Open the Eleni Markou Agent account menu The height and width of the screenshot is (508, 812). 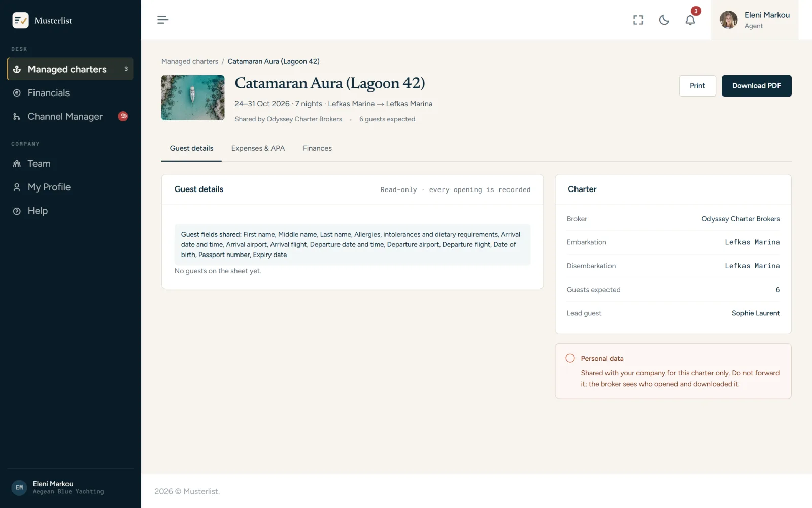754,20
